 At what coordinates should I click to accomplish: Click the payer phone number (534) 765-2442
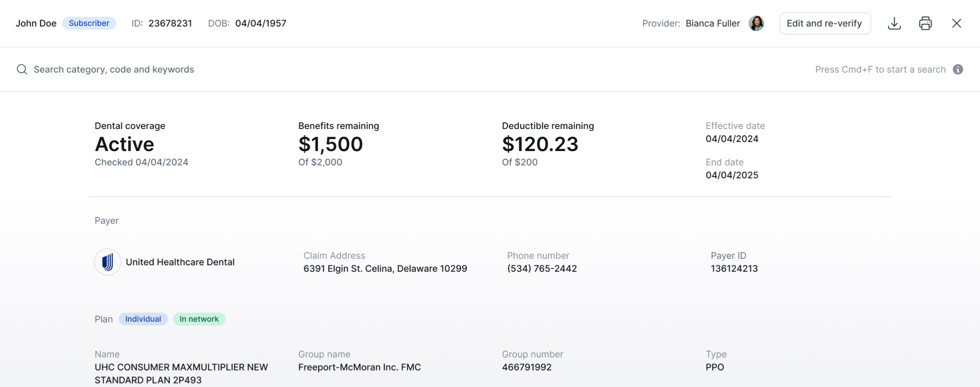tap(542, 268)
